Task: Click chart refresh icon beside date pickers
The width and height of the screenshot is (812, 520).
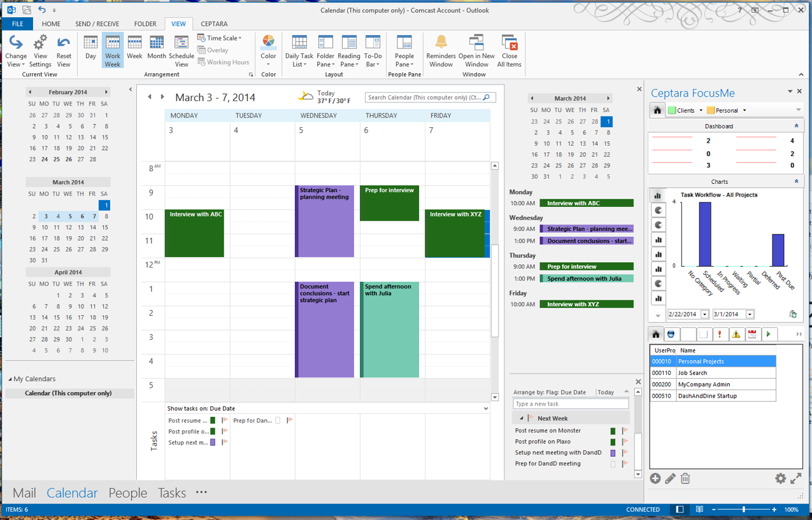Action: coord(793,314)
